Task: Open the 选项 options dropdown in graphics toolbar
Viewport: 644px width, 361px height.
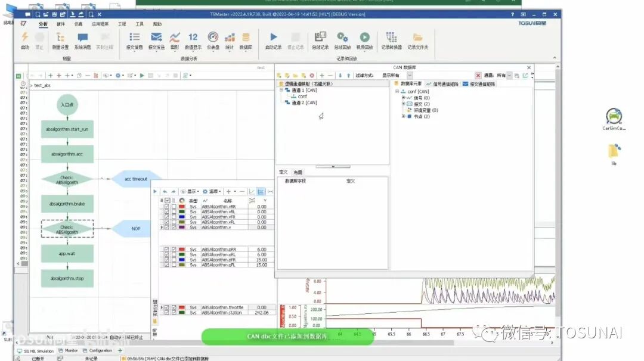Action: [212, 192]
